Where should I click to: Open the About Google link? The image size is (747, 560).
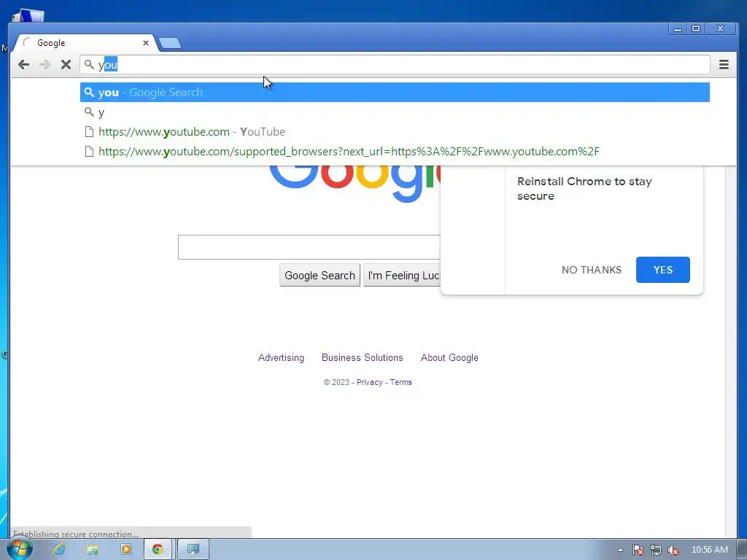point(449,357)
